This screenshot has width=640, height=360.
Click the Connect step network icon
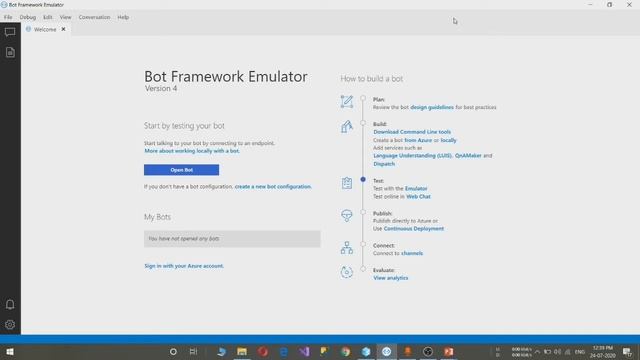347,248
